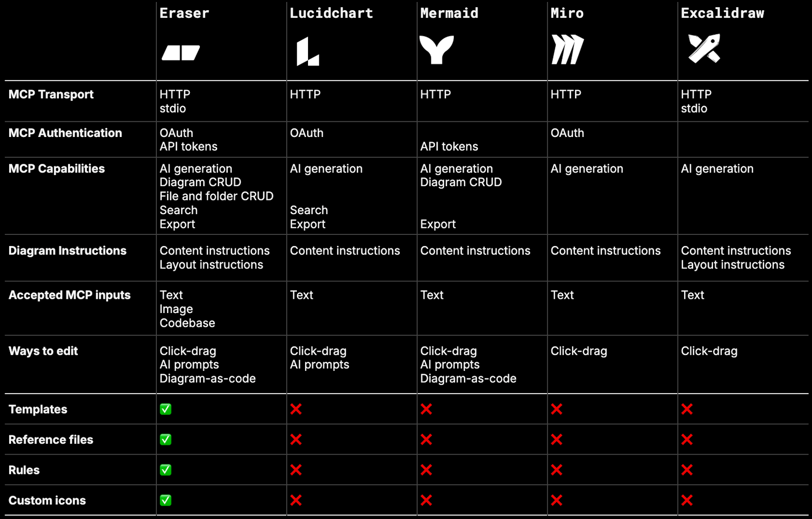The width and height of the screenshot is (812, 519).
Task: Click the Miro logo icon
Action: 567,50
